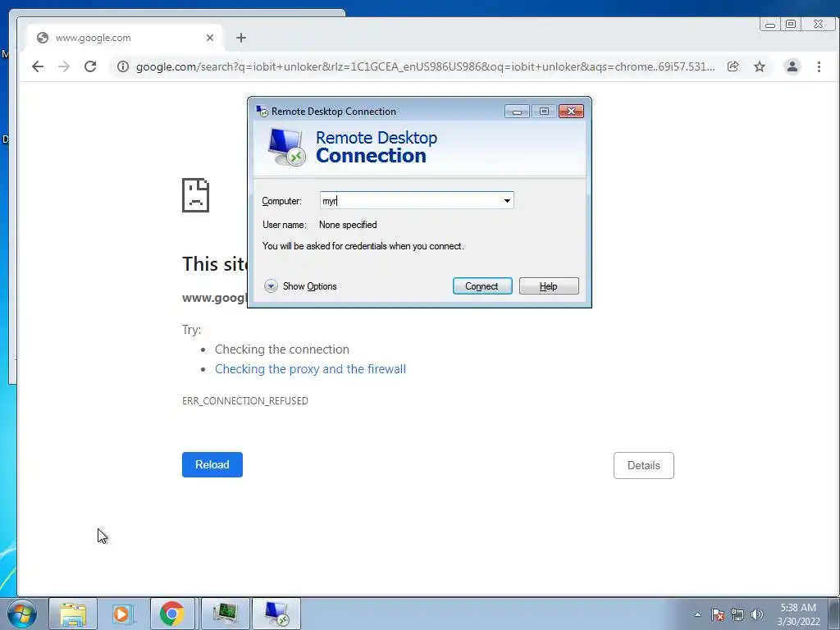
Task: Open Help in Remote Desktop Connection
Action: pos(549,286)
